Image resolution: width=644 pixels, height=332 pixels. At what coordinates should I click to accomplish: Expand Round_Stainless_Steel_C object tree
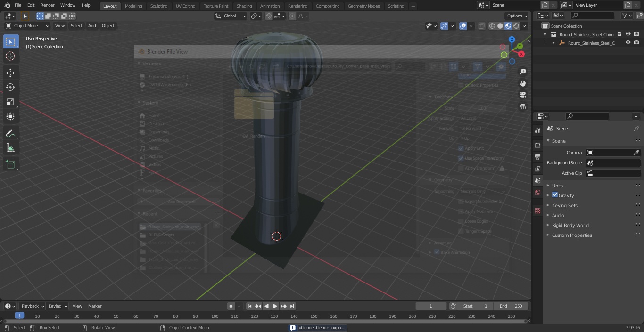553,43
